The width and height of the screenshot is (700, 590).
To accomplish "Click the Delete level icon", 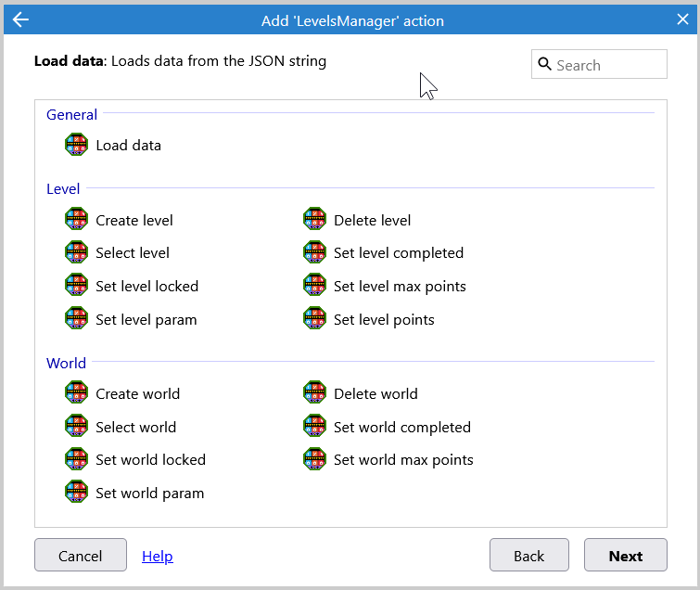I will click(314, 220).
